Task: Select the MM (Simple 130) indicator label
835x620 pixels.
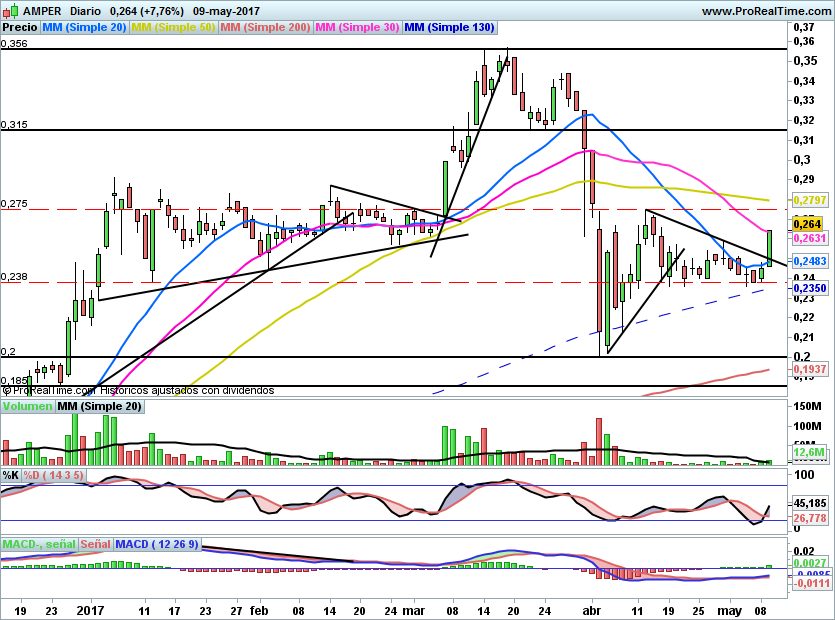Action: point(448,28)
